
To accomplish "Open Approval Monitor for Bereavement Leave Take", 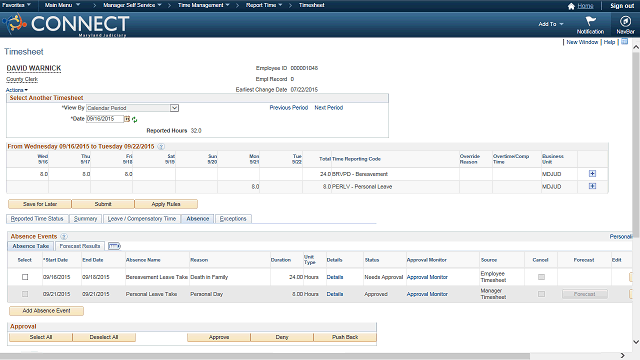I will point(427,277).
